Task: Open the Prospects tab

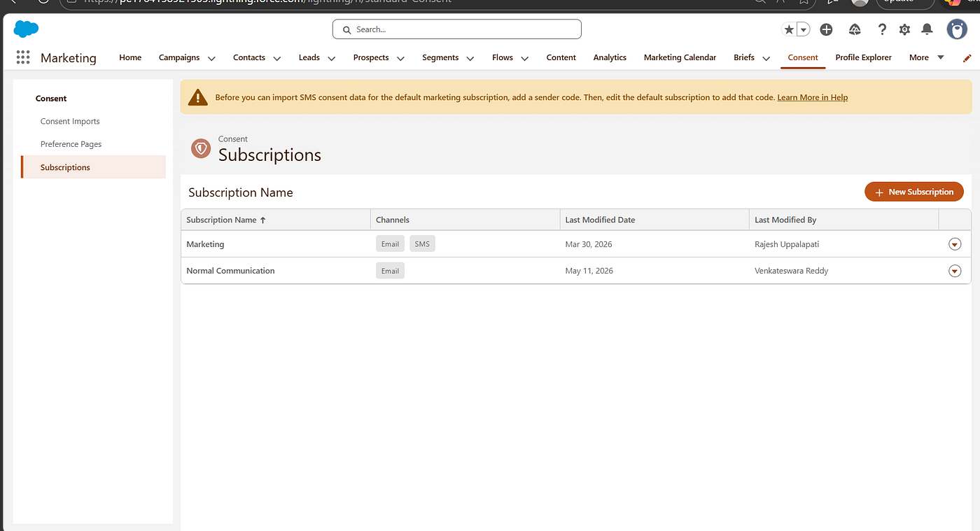Action: (x=371, y=57)
